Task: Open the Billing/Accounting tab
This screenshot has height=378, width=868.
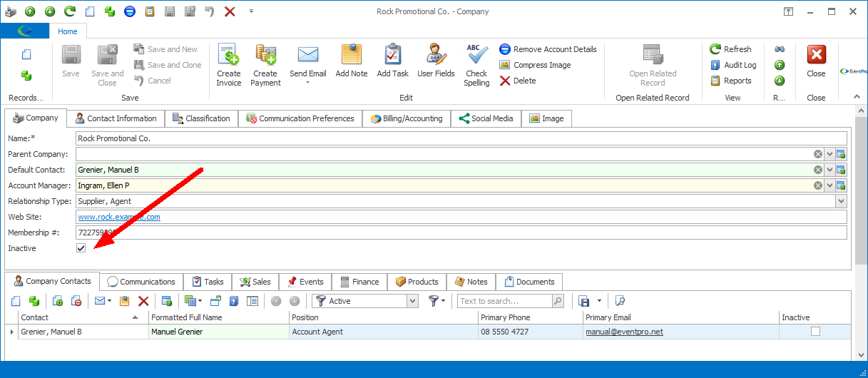Action: pos(407,118)
